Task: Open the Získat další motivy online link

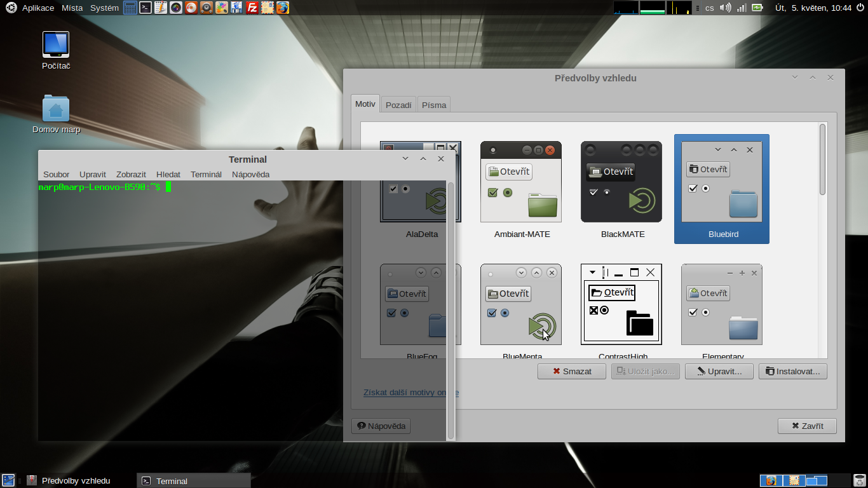Action: [x=411, y=393]
